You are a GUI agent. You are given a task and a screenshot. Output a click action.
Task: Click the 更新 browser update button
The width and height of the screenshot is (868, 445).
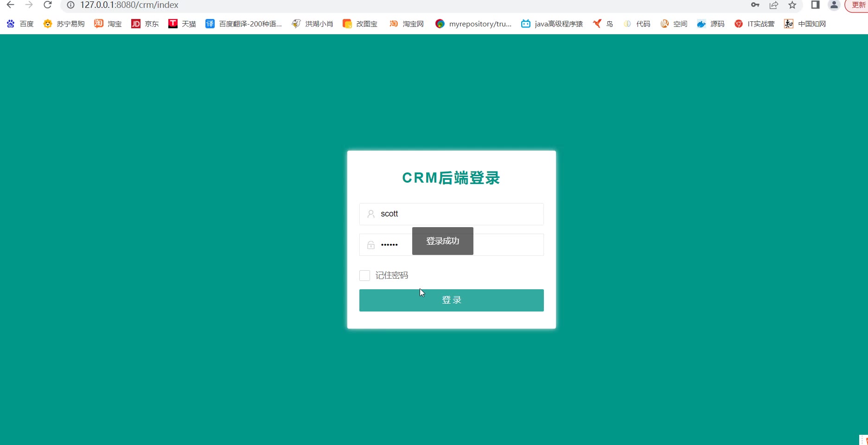[x=858, y=5]
